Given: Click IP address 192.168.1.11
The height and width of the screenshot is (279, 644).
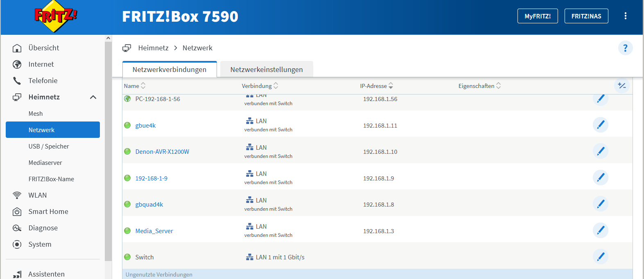Looking at the screenshot, I should click(380, 125).
